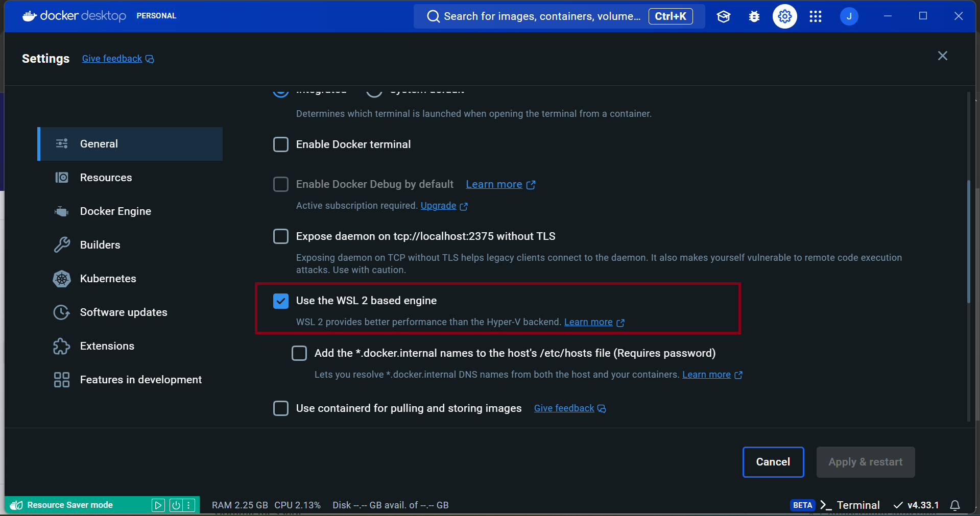This screenshot has width=980, height=516.
Task: Switch to Extensions settings
Action: [130, 346]
